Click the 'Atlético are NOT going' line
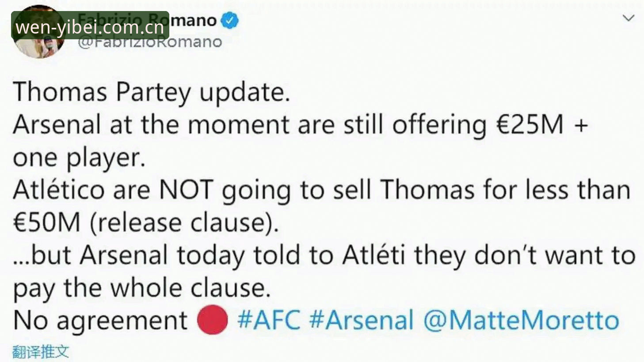644x362 pixels. [x=322, y=190]
